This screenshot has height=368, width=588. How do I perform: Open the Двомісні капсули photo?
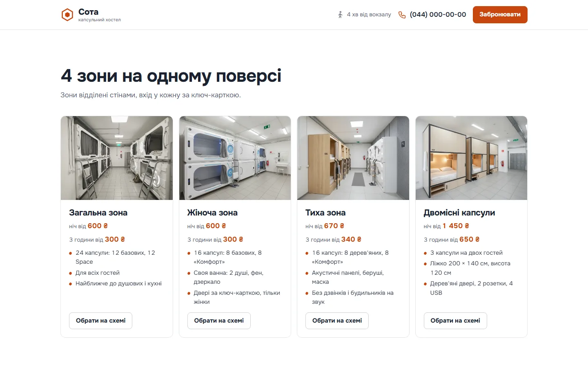pyautogui.click(x=471, y=158)
